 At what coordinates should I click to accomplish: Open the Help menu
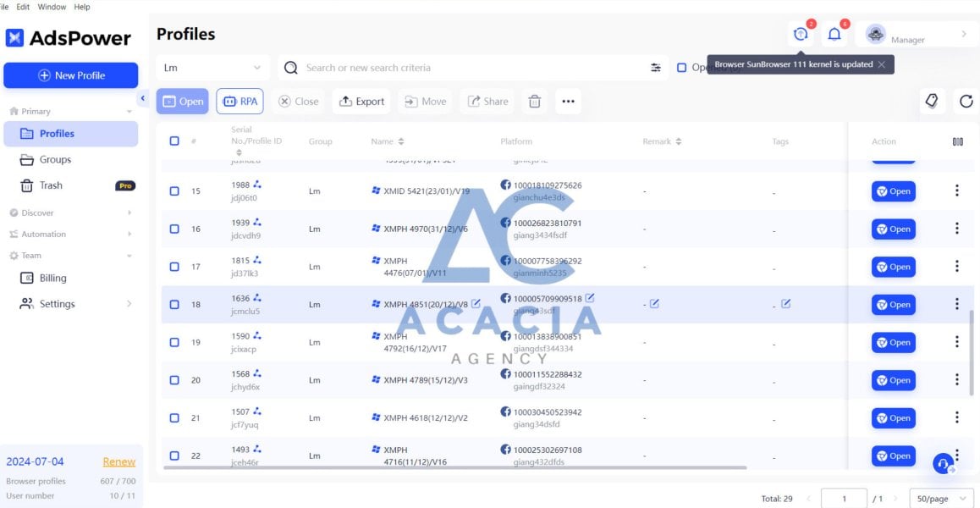coord(82,7)
